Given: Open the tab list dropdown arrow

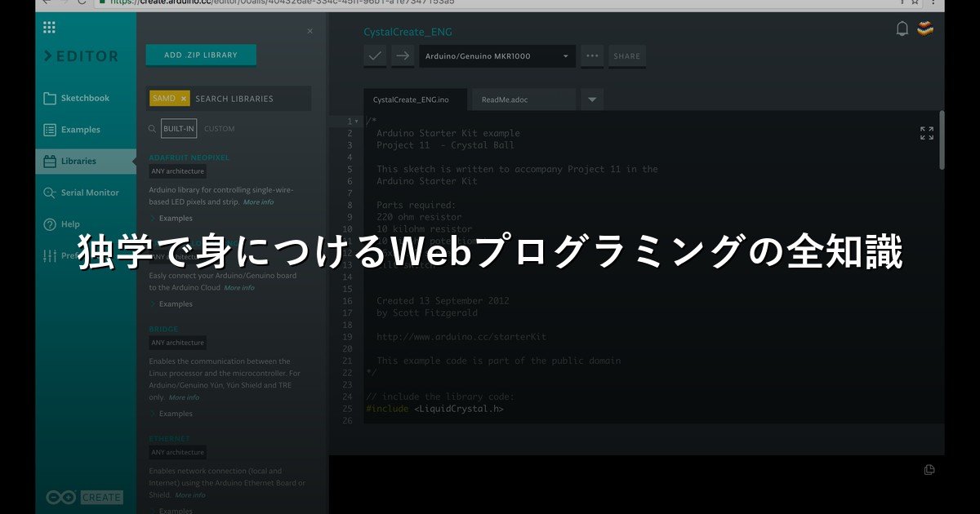Looking at the screenshot, I should [x=591, y=98].
